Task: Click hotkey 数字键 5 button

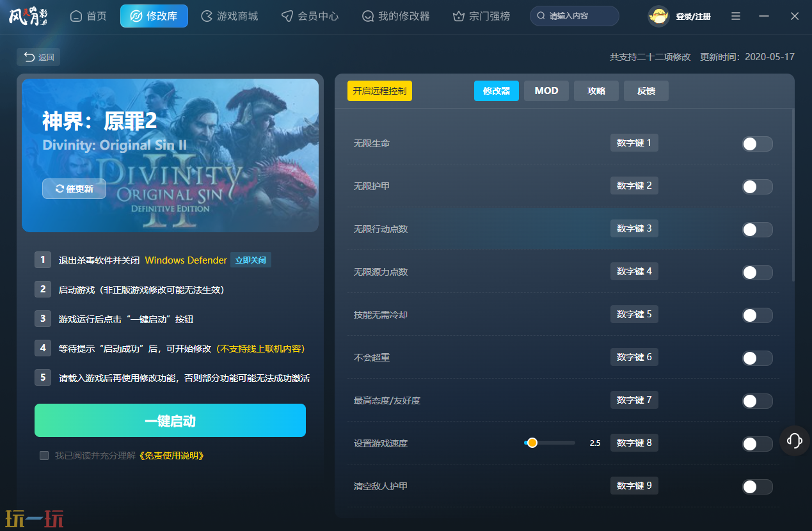Action: pyautogui.click(x=634, y=314)
